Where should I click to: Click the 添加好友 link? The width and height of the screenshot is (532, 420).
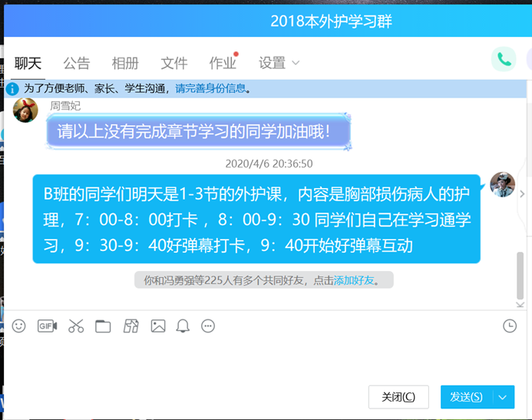[x=354, y=280]
